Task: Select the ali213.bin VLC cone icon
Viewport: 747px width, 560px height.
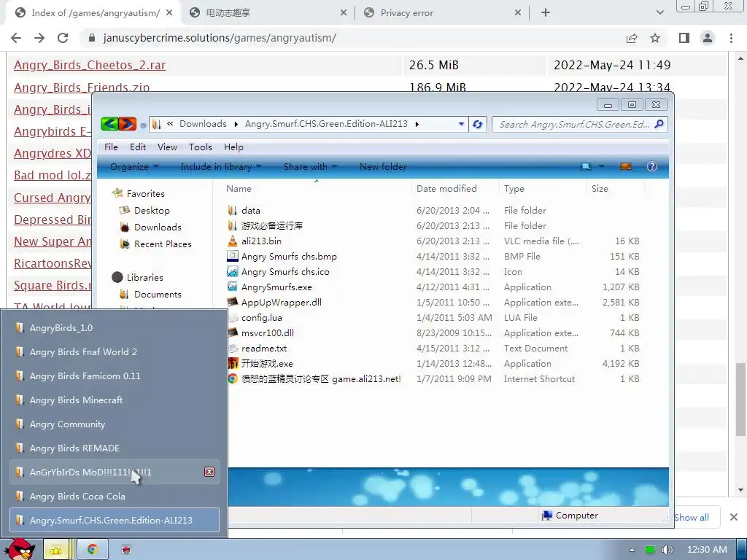Action: [x=232, y=241]
